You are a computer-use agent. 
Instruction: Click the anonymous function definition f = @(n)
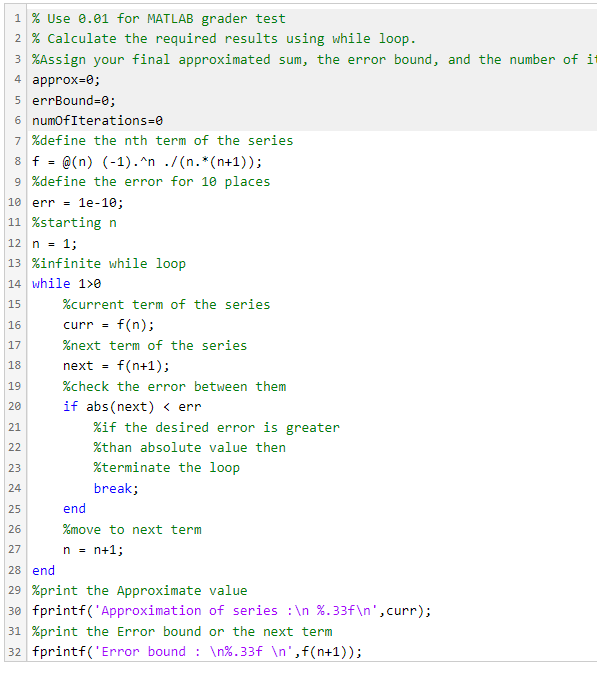[x=147, y=162]
